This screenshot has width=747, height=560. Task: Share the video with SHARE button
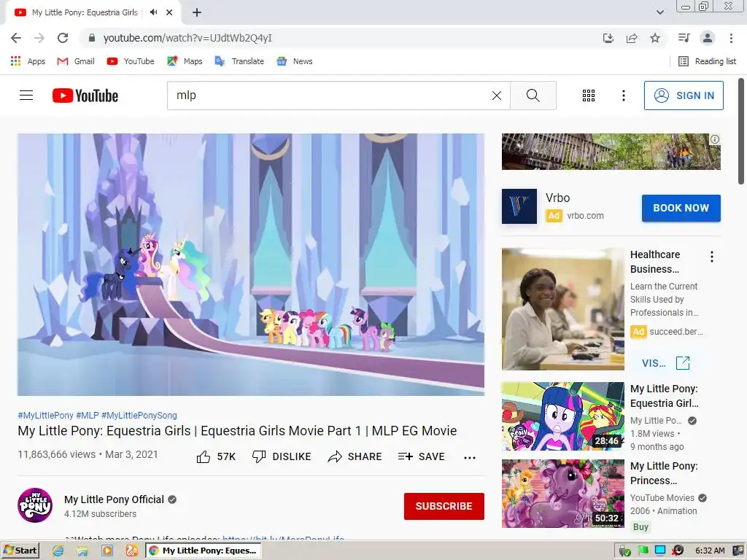(x=355, y=456)
